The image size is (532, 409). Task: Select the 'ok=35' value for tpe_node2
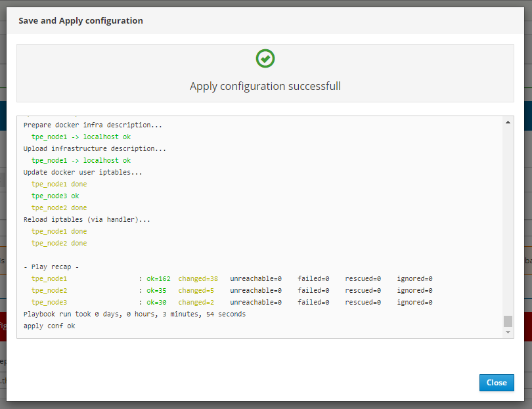(x=156, y=290)
